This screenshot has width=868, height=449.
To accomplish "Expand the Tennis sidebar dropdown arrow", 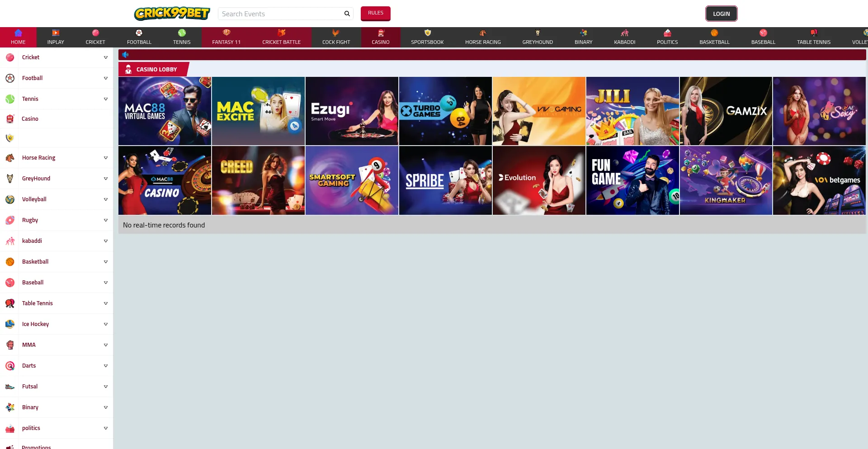I will pos(106,99).
